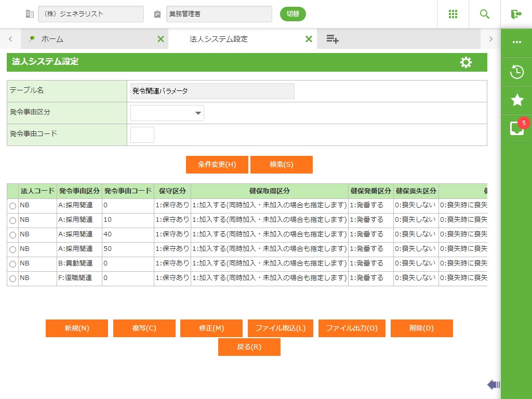Screen dimensions: 532x399
Task: Close the 法人システム設定 tab
Action: pos(309,39)
